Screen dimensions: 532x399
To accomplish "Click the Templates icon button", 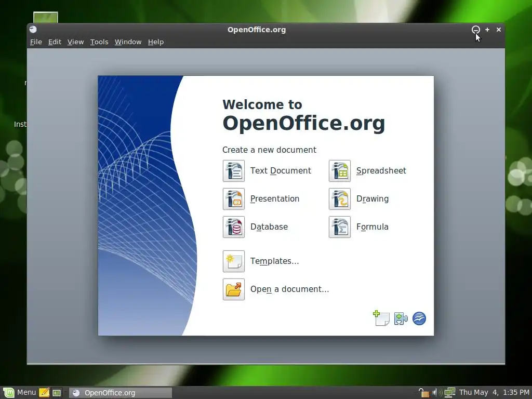I will pos(233,261).
